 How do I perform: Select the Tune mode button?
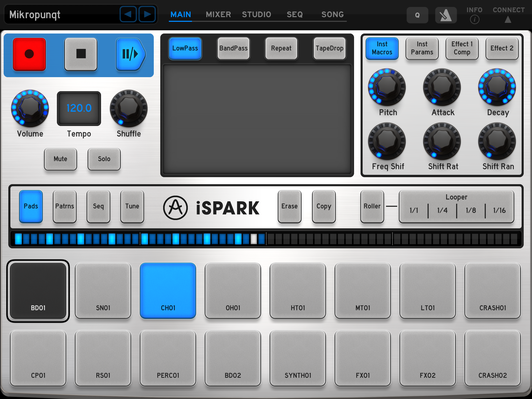point(132,206)
